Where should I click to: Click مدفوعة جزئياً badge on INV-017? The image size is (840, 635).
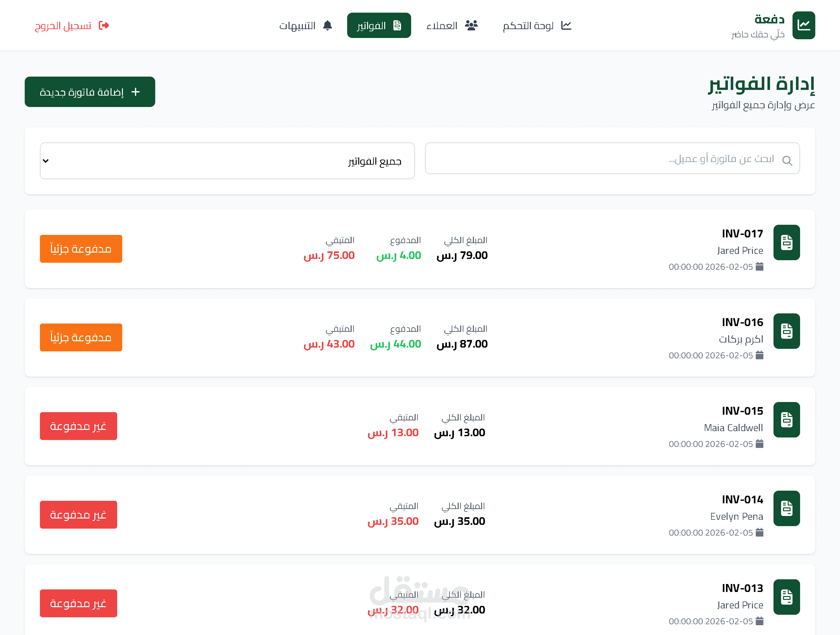(x=81, y=248)
